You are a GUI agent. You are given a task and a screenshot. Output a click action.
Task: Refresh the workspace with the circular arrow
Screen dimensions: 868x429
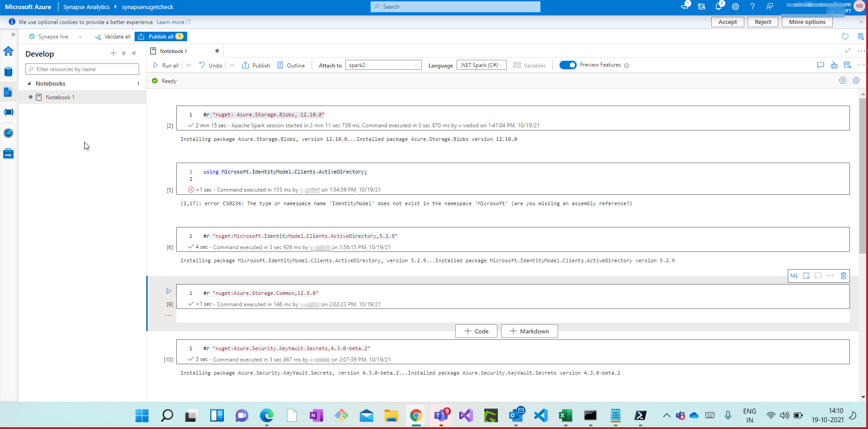coord(845,36)
